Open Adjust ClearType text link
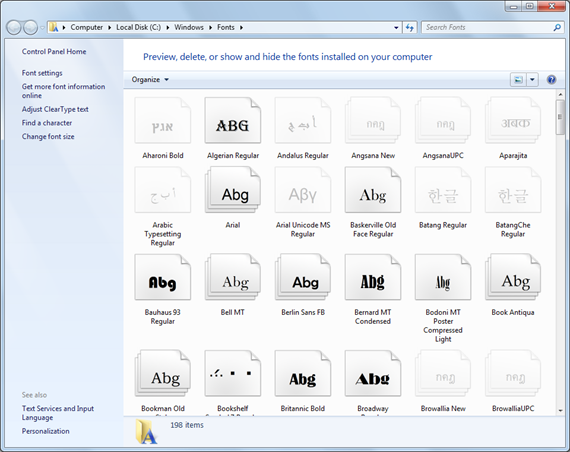This screenshot has height=452, width=570. coord(55,109)
